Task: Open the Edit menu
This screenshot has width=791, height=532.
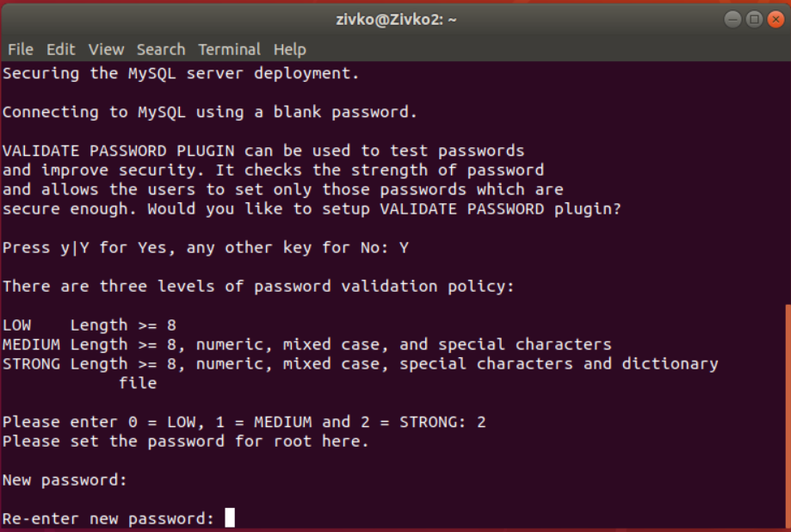Action: [60, 49]
